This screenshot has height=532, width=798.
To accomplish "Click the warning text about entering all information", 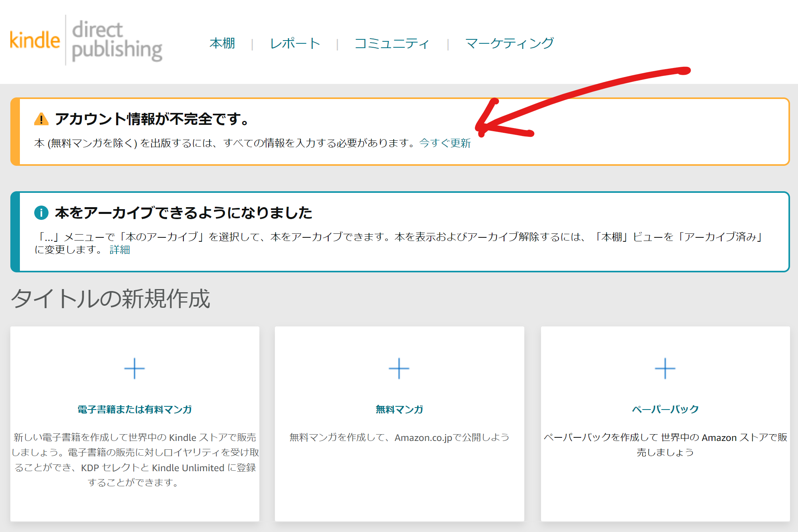I will coord(225,143).
